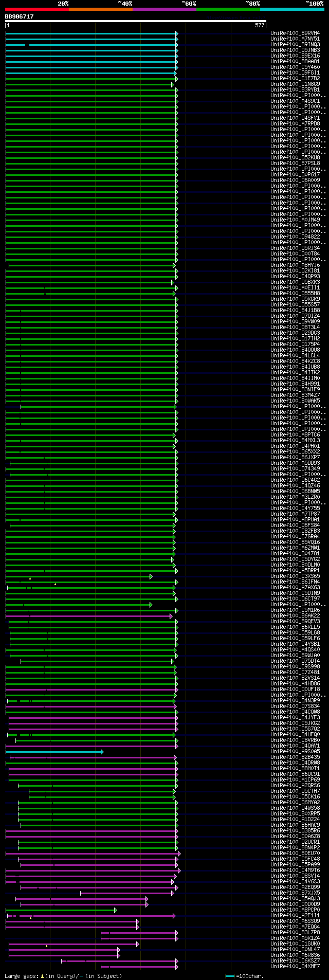Select hit label UniRef100_Q0UFI8

295,689
